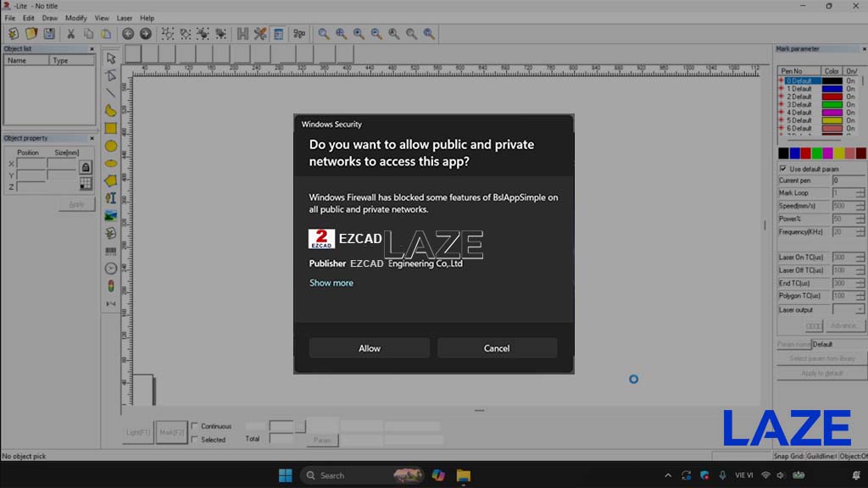Open the Show more link in the dialog
The width and height of the screenshot is (868, 488).
click(331, 283)
